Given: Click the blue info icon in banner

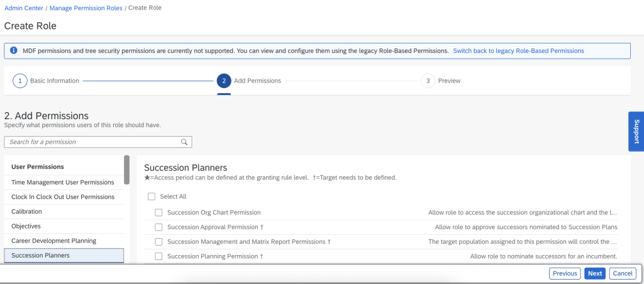Looking at the screenshot, I should (x=13, y=51).
